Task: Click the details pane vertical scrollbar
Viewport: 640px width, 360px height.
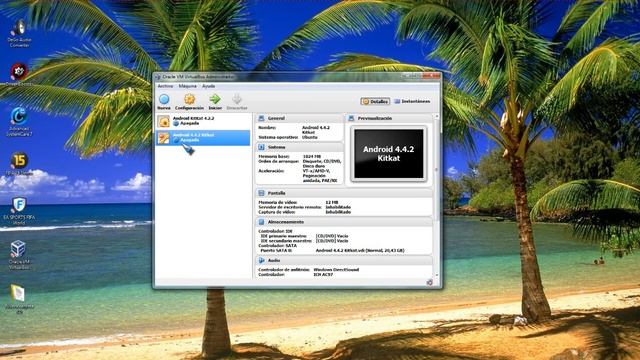Action: pyautogui.click(x=437, y=196)
